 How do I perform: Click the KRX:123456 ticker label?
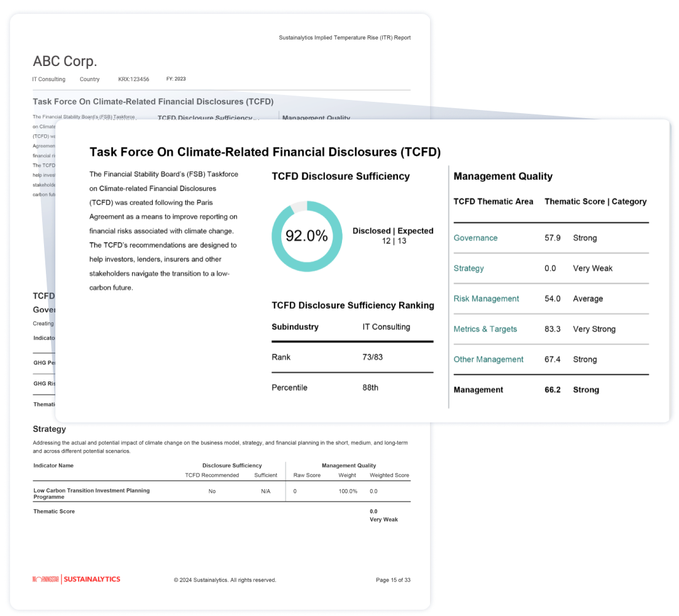133,79
